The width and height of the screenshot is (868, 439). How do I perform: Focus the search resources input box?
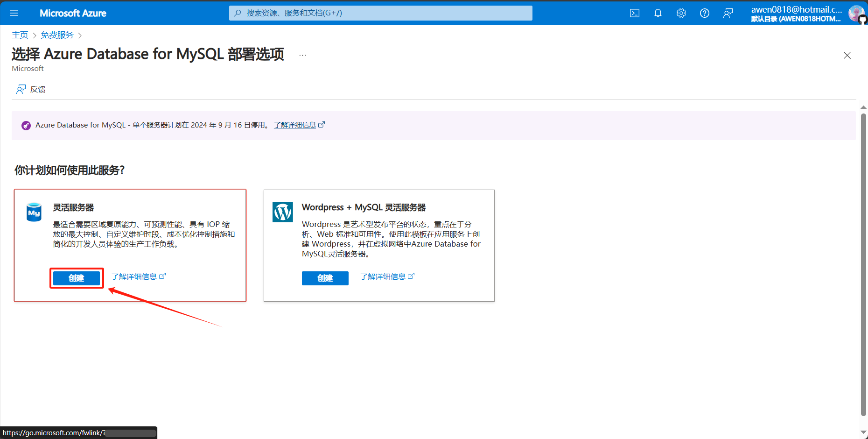pos(381,13)
